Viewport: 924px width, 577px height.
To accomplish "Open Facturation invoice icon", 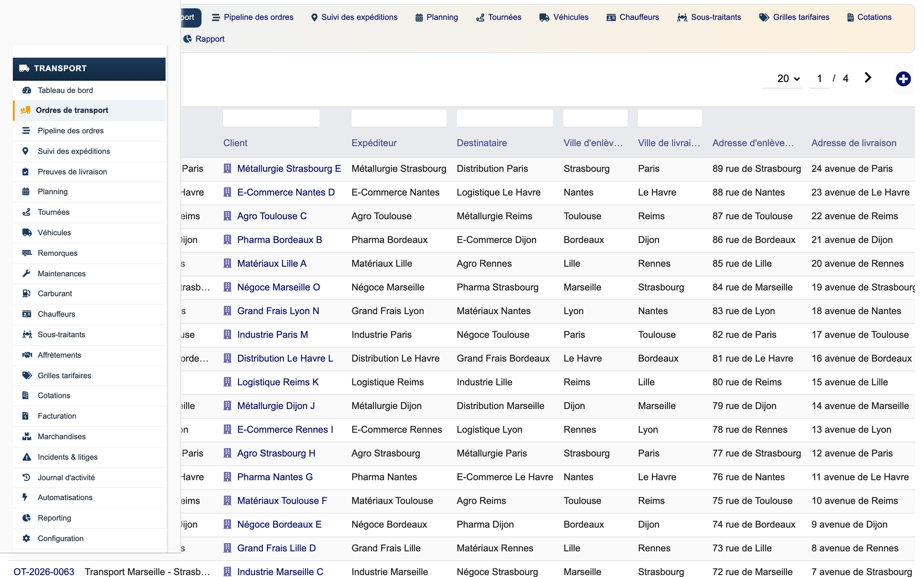I will [x=26, y=416].
